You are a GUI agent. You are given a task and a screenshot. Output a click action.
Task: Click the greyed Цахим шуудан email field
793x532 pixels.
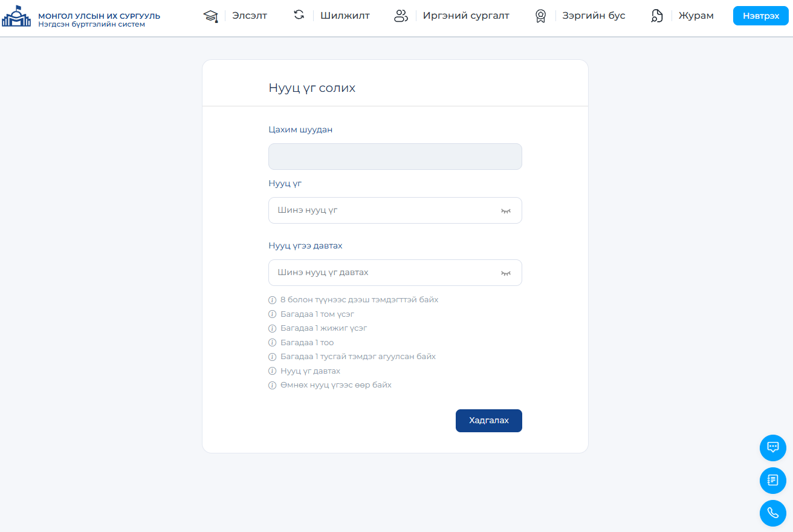(x=395, y=157)
